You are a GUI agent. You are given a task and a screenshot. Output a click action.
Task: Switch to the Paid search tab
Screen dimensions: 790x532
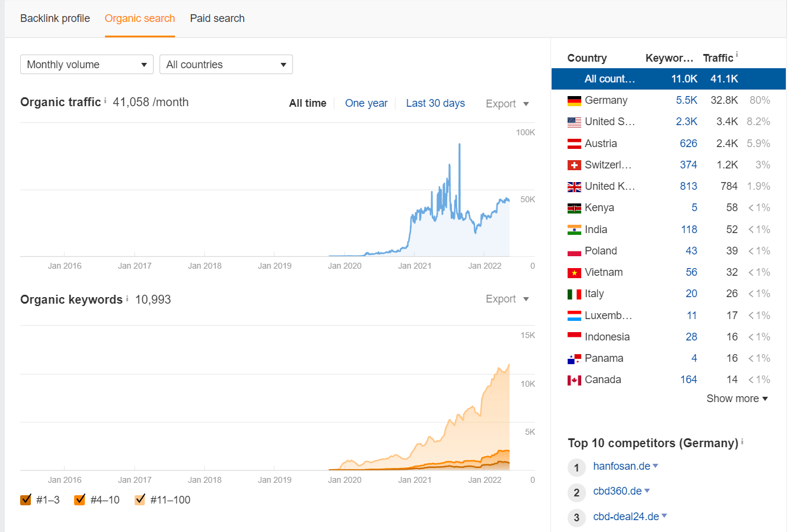tap(217, 18)
